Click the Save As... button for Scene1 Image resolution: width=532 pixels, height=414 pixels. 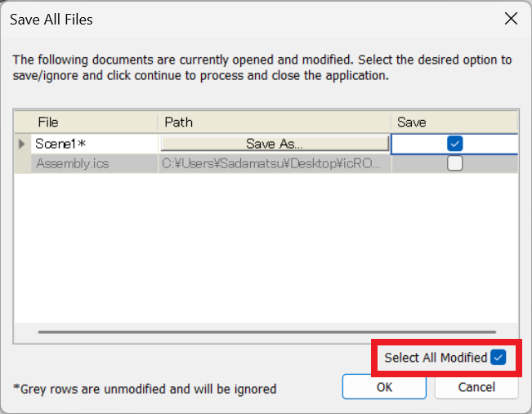(x=275, y=144)
